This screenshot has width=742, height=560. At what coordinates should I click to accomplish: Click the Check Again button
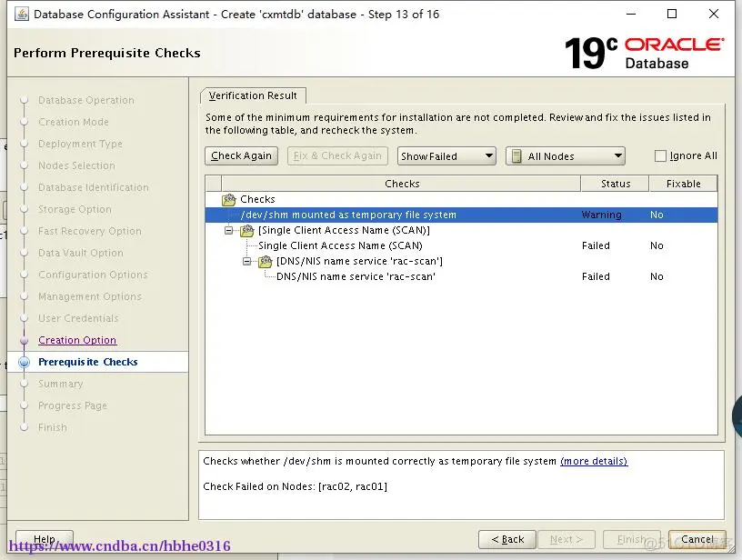(241, 156)
